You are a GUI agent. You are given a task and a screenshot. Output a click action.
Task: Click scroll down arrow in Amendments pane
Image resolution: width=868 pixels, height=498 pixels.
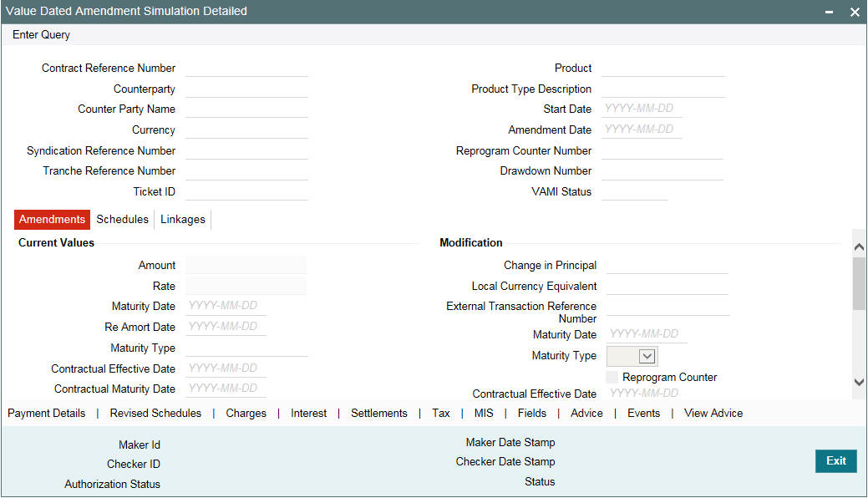click(859, 382)
